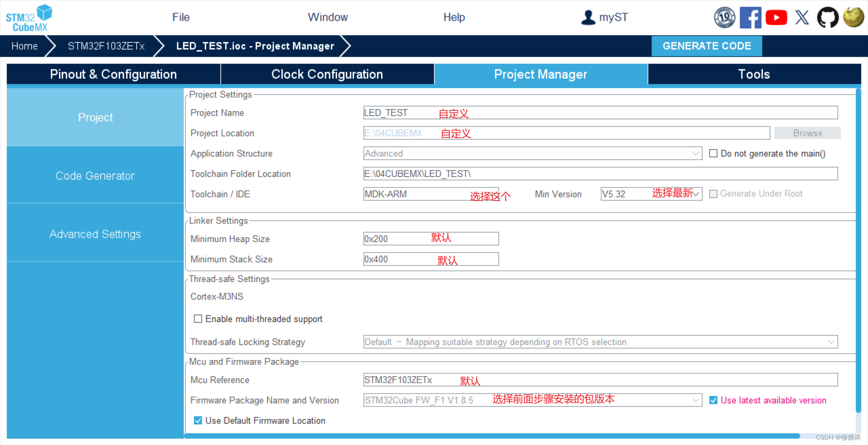Click the horizontal scrollbar at bottom
This screenshot has height=445, width=868.
[493, 436]
